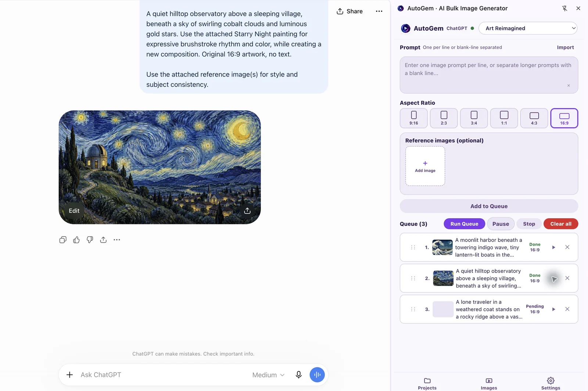This screenshot has height=391, width=588.
Task: Focus the AutoGem prompt text area
Action: click(489, 75)
